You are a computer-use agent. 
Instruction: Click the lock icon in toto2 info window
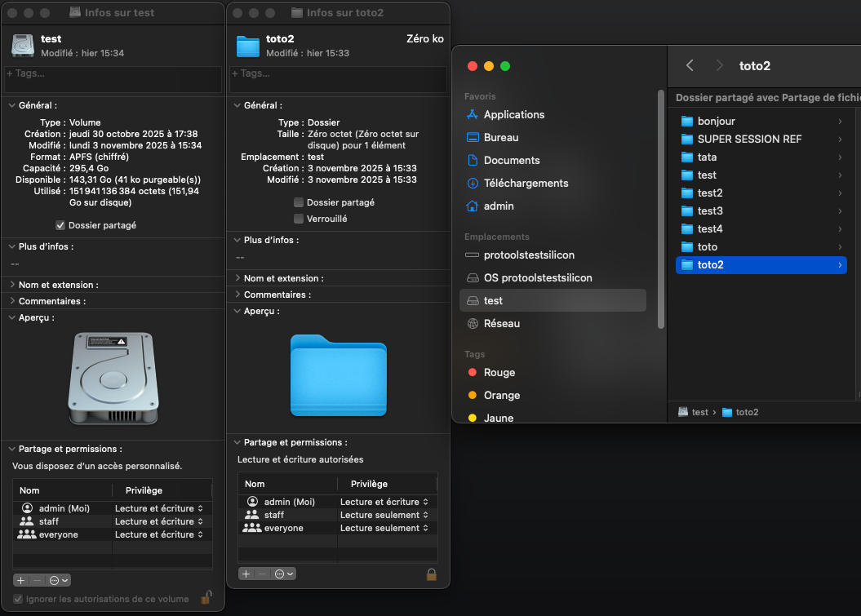[x=431, y=574]
